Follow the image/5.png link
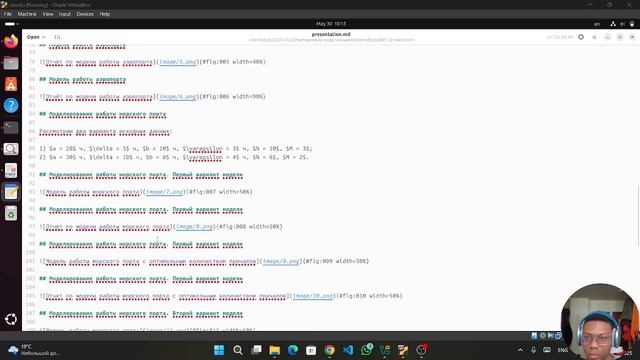Screen dimensions: 640x360 click(x=177, y=62)
